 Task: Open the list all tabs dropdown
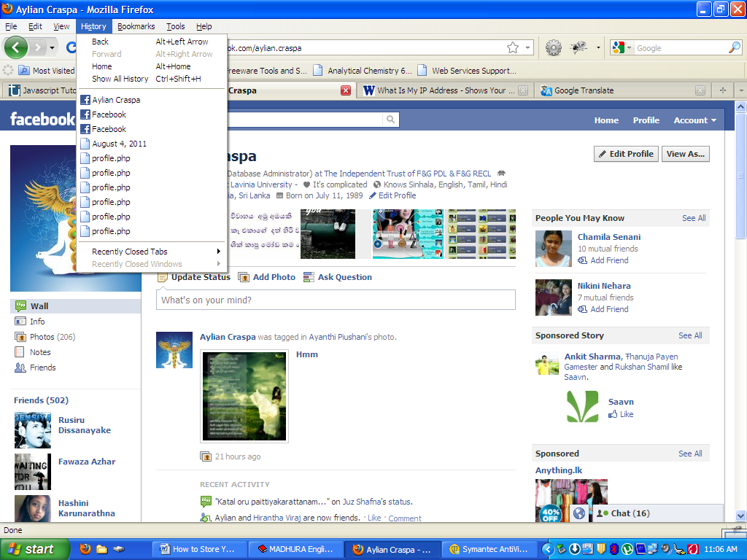[x=741, y=90]
